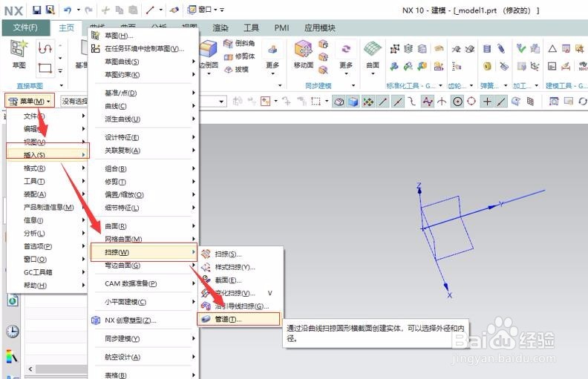Switch to the 工具 tab
Screen dimensions: 588x379
click(x=251, y=27)
